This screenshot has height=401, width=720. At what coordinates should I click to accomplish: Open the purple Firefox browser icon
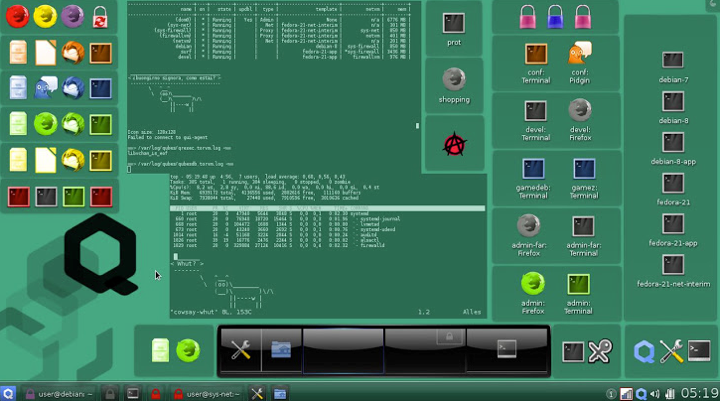[x=72, y=15]
